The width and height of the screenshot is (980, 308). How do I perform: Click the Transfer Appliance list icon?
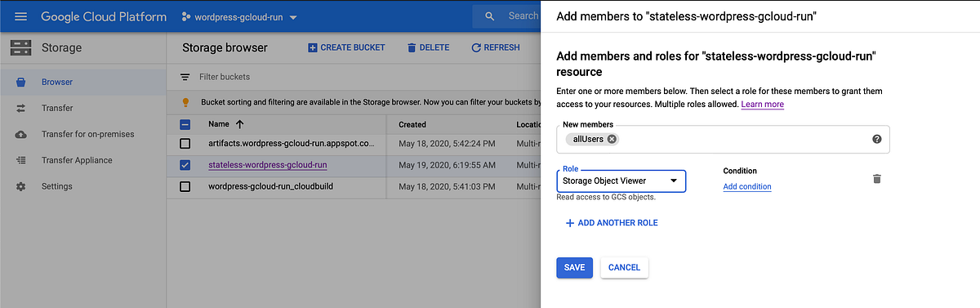click(21, 160)
